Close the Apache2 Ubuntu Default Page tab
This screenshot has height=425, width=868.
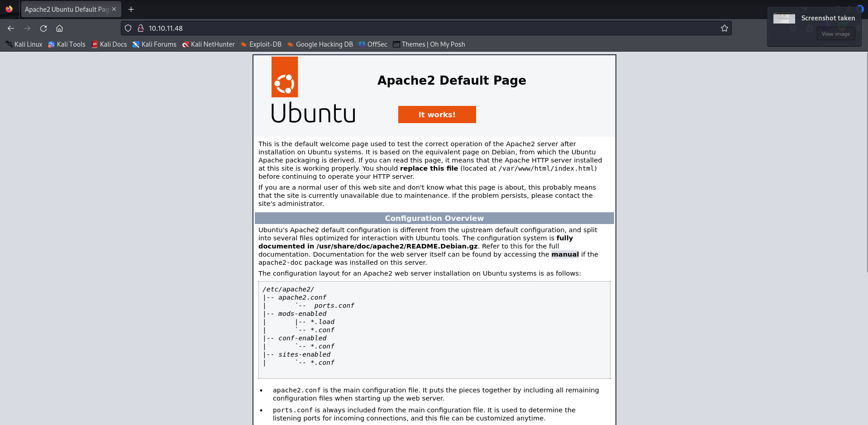tap(114, 9)
